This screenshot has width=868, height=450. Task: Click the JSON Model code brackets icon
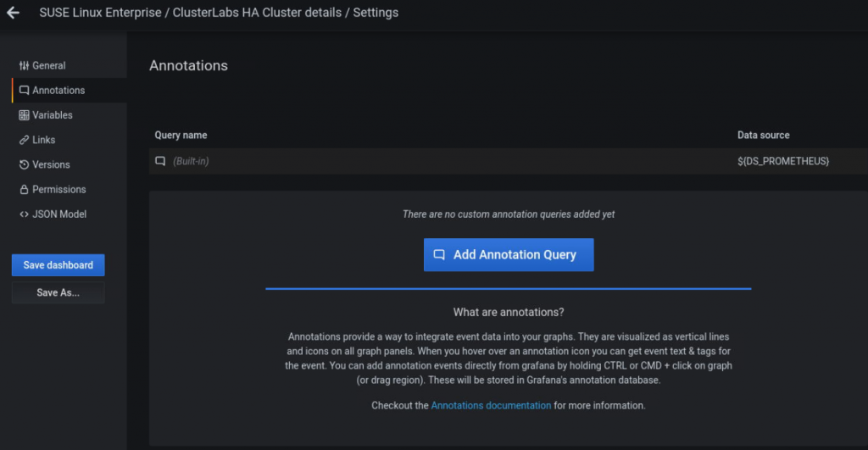(x=24, y=214)
